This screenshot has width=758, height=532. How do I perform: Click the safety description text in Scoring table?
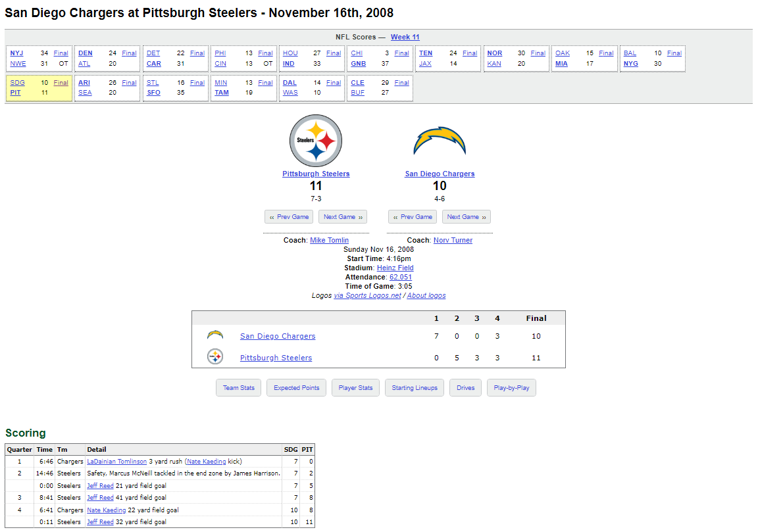[x=183, y=473]
